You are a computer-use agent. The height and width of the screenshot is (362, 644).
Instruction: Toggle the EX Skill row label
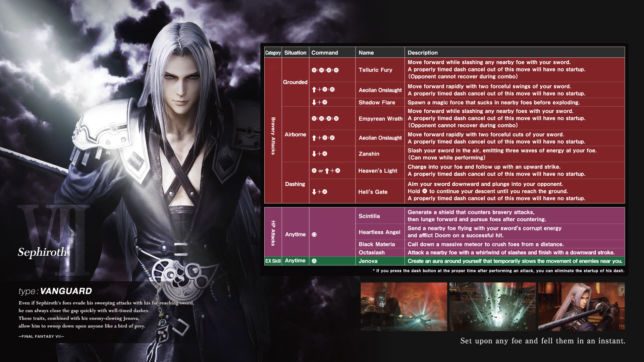273,261
